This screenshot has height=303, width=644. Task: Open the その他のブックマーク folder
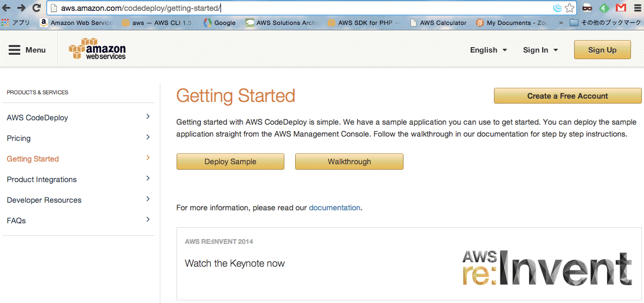pos(606,23)
